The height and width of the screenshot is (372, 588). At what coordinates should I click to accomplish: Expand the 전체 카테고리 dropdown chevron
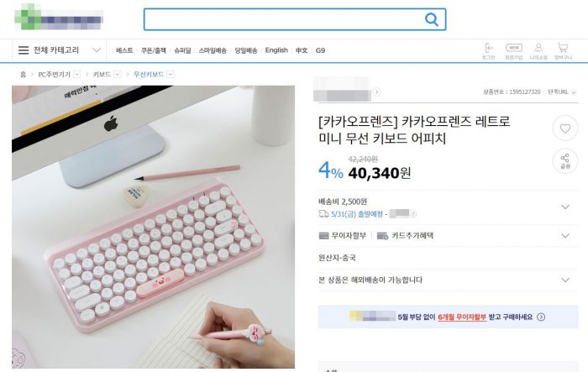click(97, 50)
